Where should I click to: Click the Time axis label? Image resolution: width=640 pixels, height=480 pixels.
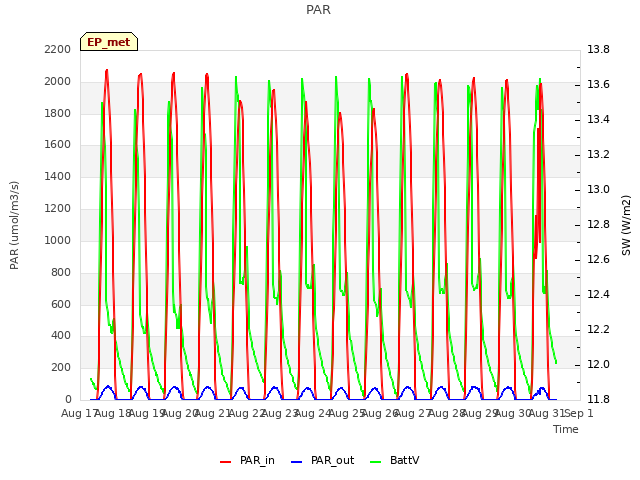coord(566,429)
